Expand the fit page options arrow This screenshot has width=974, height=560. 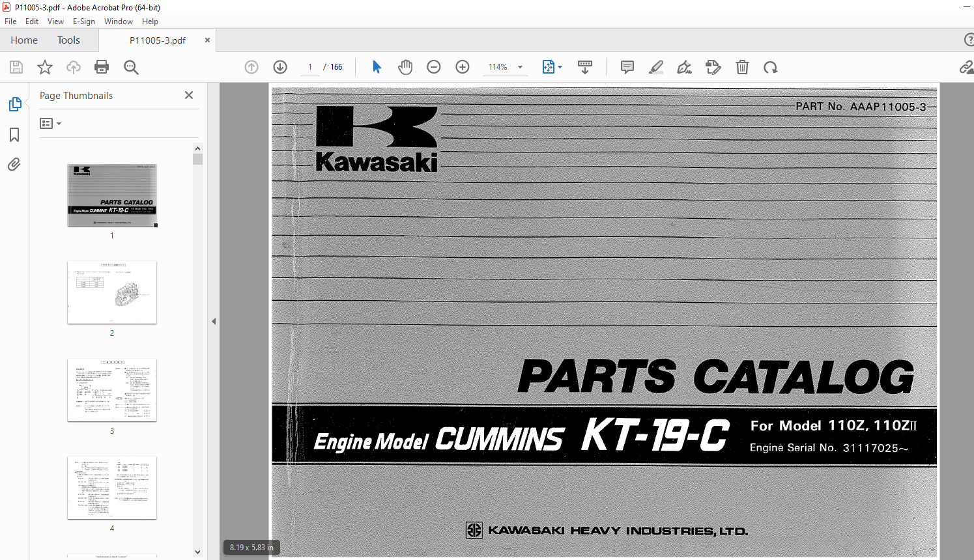[x=560, y=67]
